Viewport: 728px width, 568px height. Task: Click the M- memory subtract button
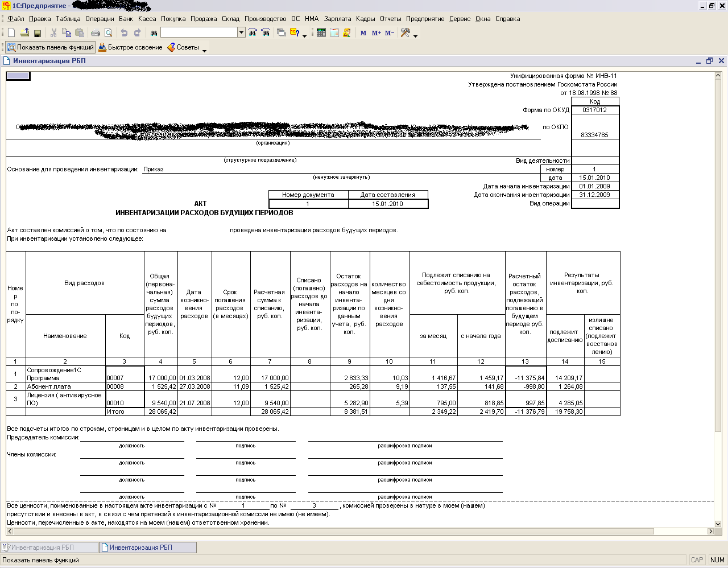click(x=389, y=33)
